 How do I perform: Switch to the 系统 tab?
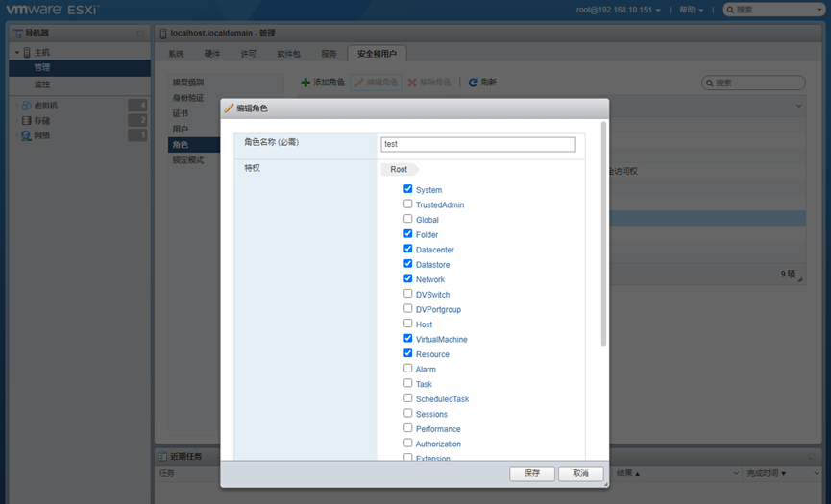[176, 54]
